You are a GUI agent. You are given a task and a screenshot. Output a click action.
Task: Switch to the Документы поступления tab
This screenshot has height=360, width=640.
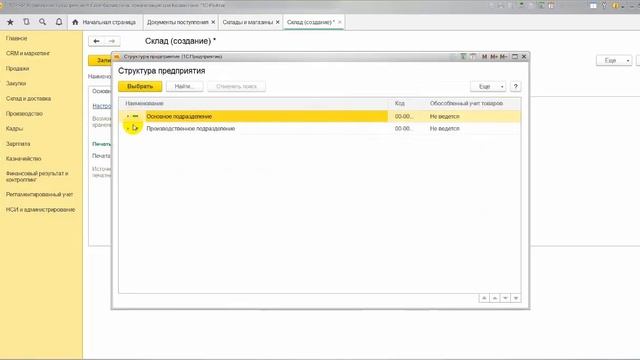[x=177, y=22]
